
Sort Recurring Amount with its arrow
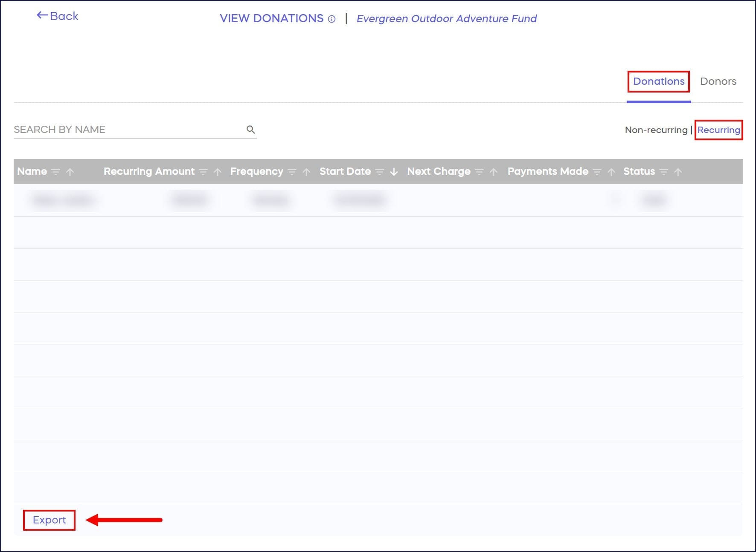(218, 172)
